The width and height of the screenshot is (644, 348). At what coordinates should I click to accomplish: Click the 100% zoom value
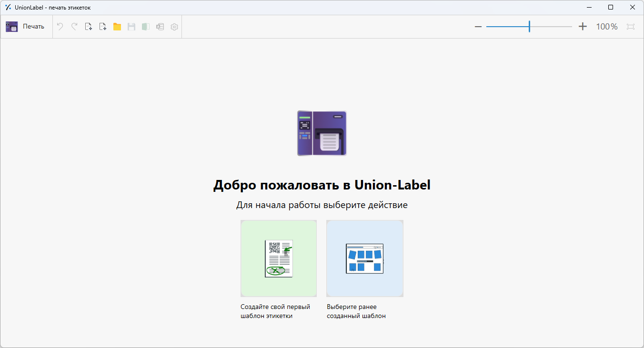(x=607, y=27)
